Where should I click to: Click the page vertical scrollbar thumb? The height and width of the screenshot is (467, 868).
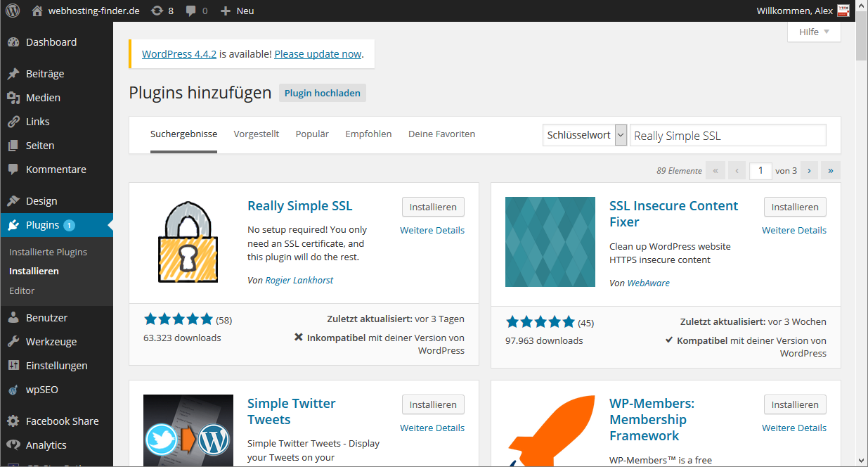[x=862, y=37]
